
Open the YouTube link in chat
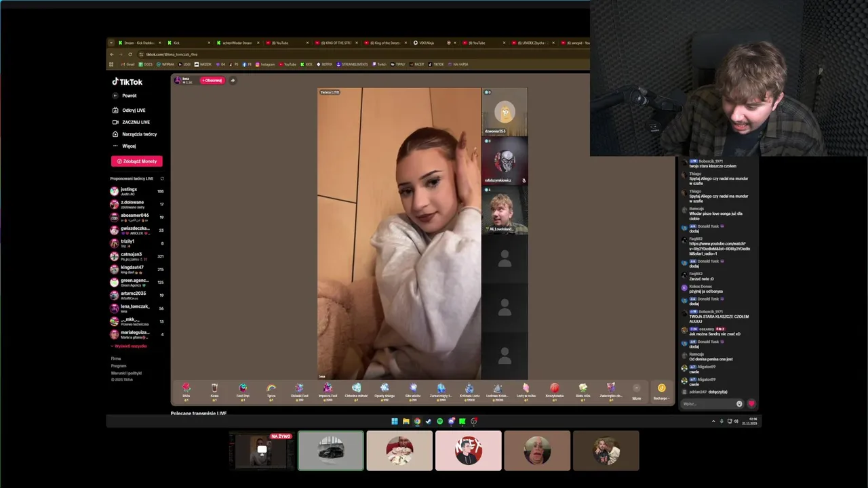pyautogui.click(x=719, y=249)
